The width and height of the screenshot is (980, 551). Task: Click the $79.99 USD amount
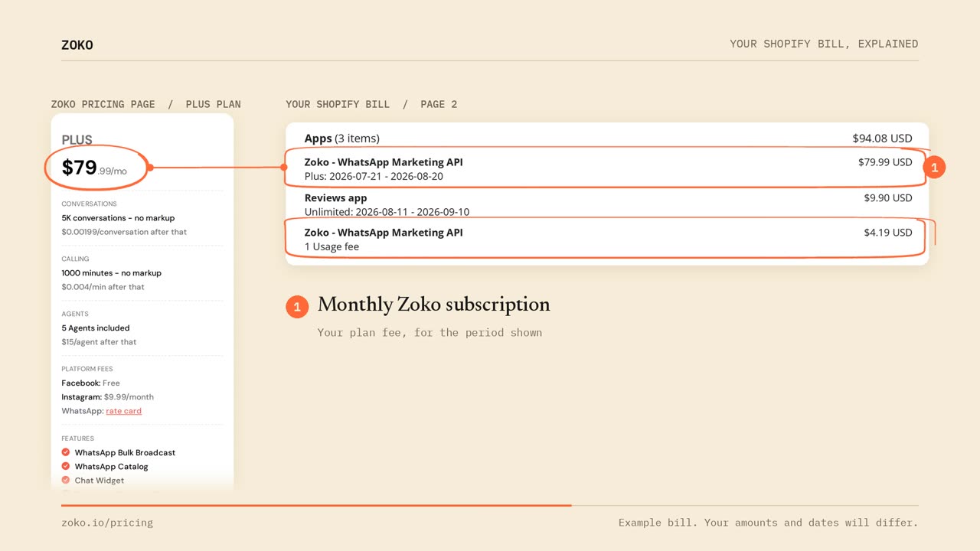pos(885,162)
